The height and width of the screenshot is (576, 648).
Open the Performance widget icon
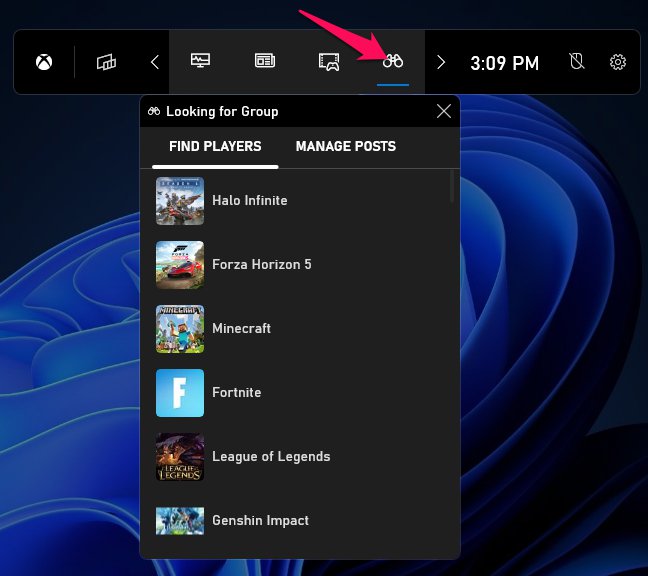tap(200, 61)
